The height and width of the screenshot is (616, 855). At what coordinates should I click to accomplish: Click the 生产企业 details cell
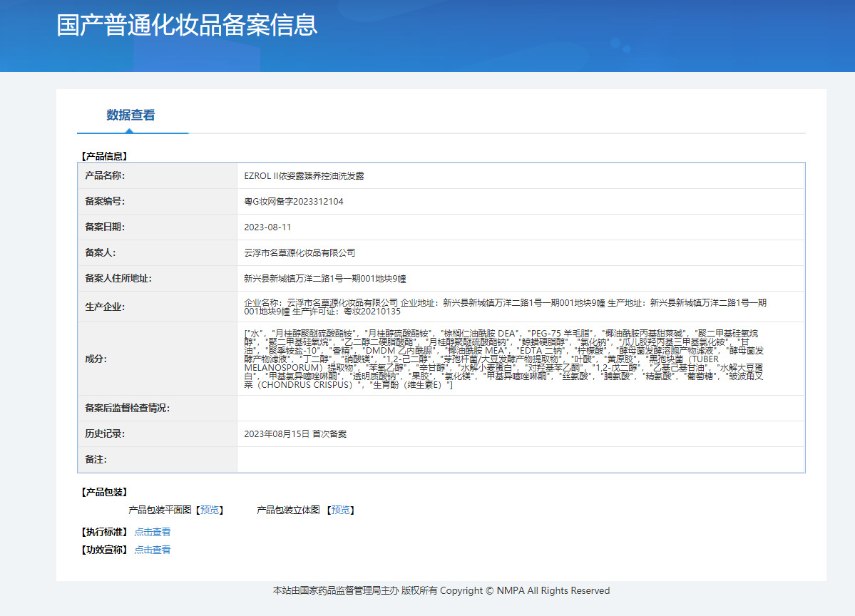tap(521, 307)
